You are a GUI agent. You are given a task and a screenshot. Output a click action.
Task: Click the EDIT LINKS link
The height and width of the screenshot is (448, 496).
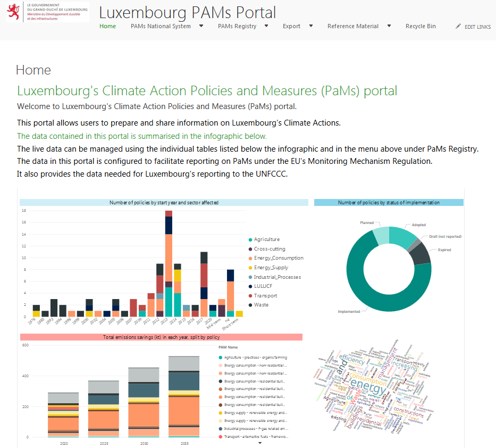coord(477,27)
